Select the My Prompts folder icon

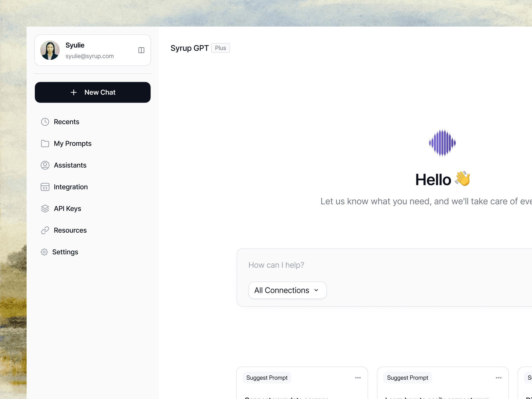(x=45, y=143)
